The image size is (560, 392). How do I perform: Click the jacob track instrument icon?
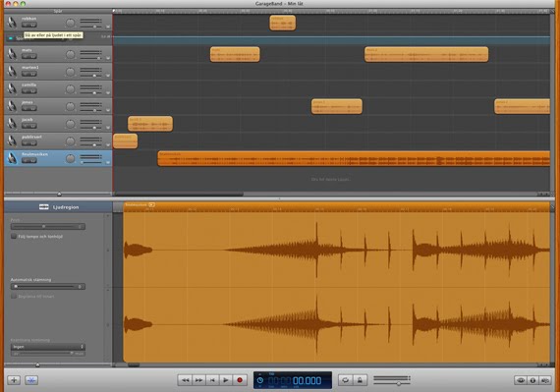[x=12, y=124]
